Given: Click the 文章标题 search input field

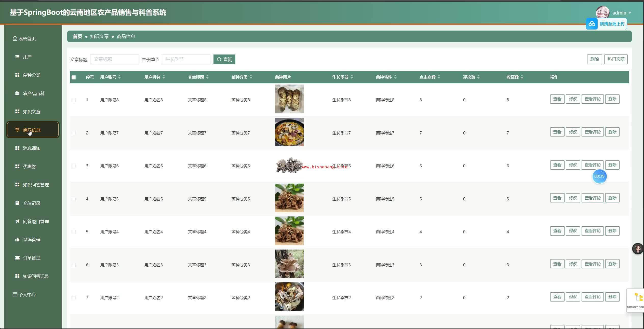Looking at the screenshot, I should click(114, 59).
